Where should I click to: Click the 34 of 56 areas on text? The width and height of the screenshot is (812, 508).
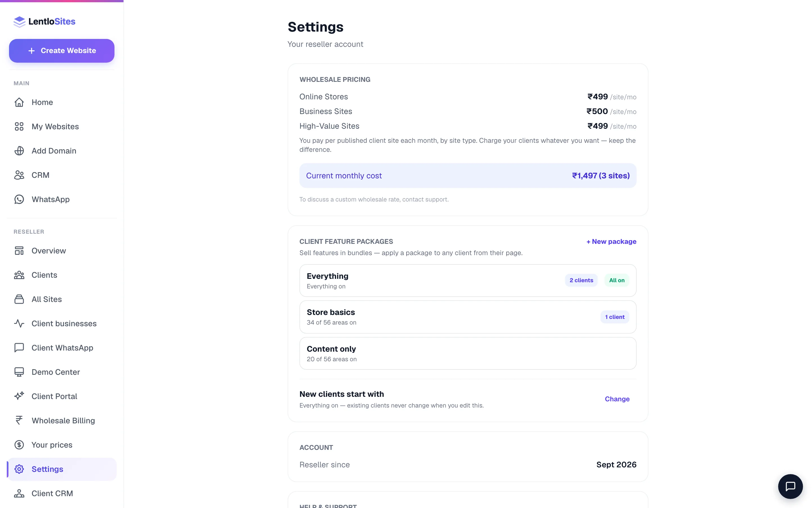(x=332, y=323)
